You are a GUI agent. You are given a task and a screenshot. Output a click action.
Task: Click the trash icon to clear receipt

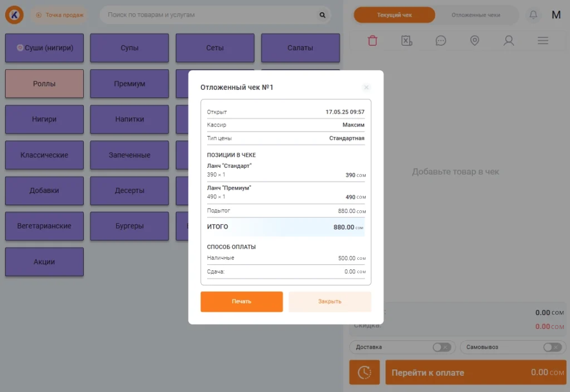[372, 41]
